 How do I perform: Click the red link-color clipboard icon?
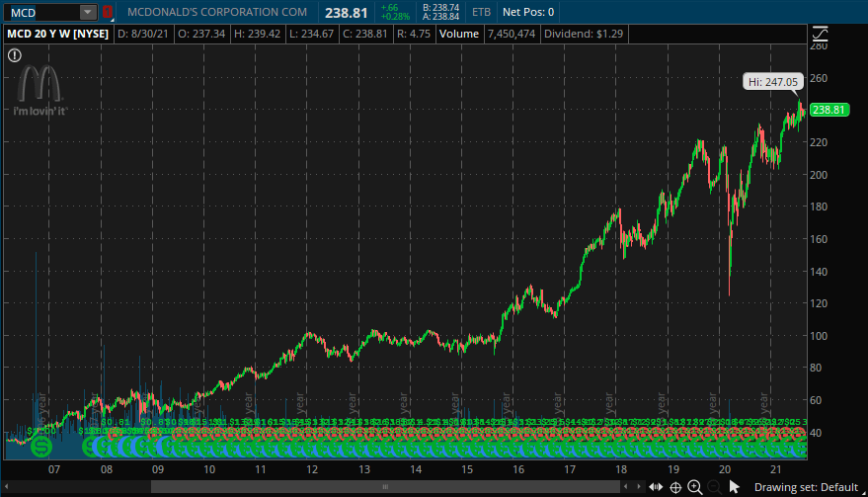pos(108,12)
